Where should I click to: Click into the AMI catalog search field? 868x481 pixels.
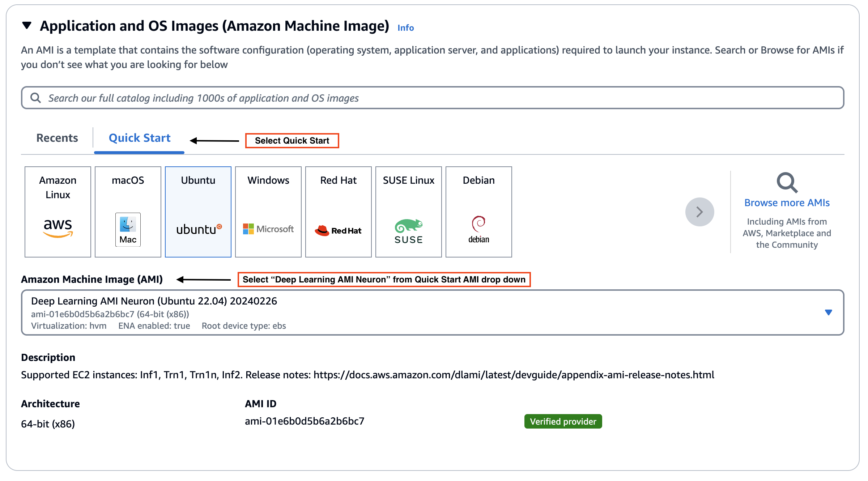[x=434, y=98]
